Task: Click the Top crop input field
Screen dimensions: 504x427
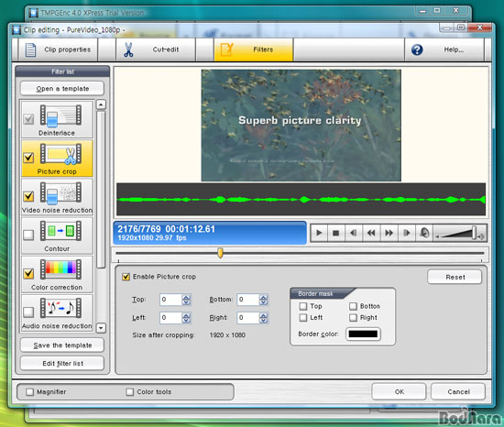Action: (x=170, y=300)
